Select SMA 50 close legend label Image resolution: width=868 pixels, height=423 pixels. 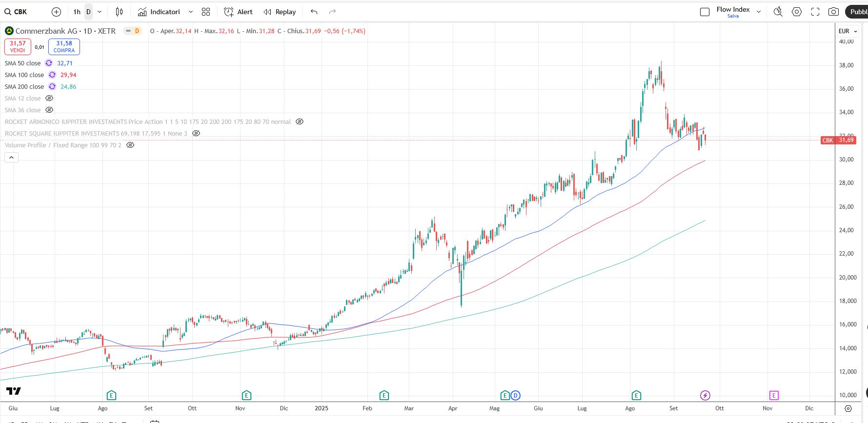coord(22,63)
